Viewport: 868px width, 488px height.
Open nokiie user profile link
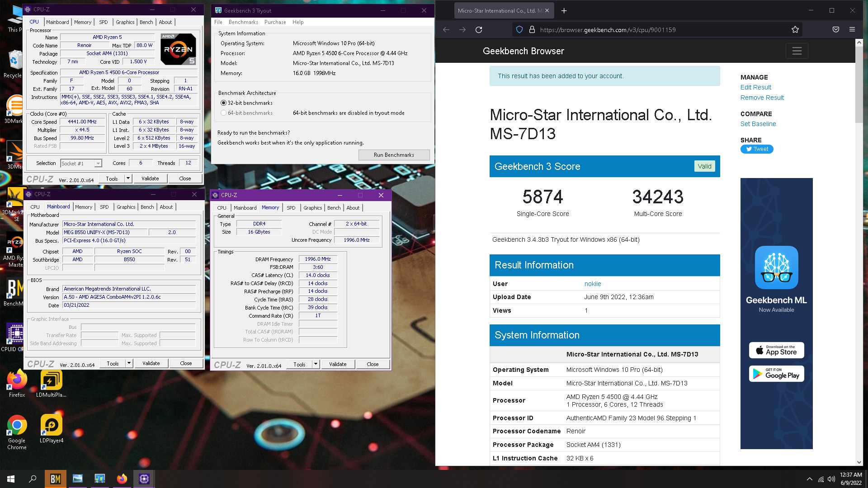click(x=593, y=284)
